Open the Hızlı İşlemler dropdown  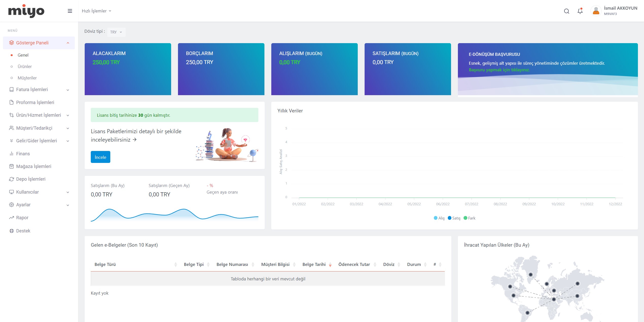[97, 11]
